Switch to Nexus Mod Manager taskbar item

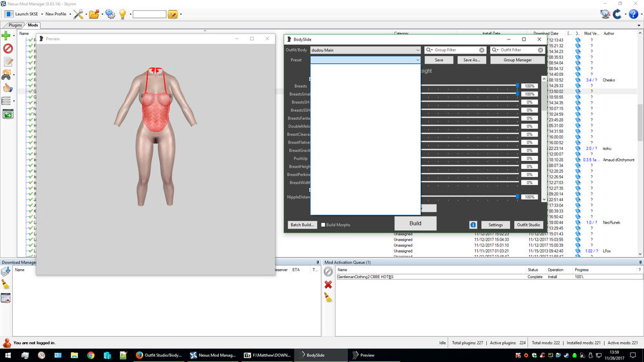[213, 355]
